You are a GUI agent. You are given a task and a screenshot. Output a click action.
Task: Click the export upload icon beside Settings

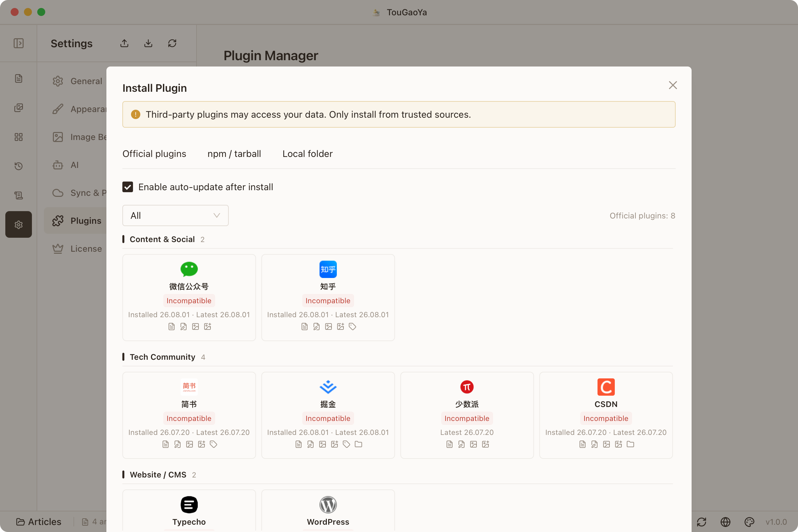pos(124,43)
